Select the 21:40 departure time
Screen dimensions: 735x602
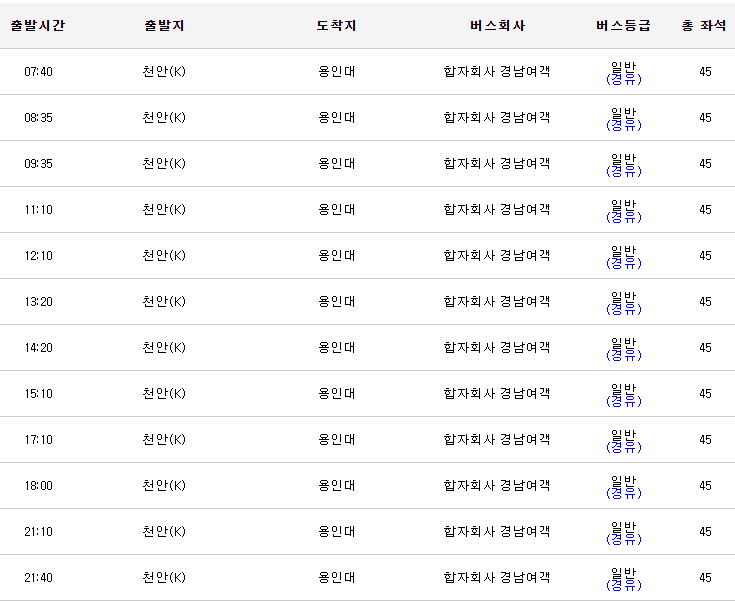tap(38, 578)
